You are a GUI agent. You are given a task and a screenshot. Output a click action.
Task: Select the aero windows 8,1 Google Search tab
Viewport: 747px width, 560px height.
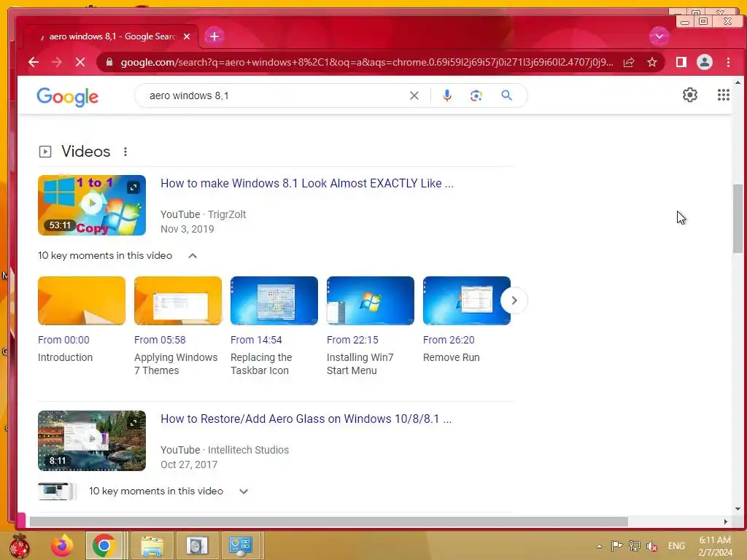(111, 36)
